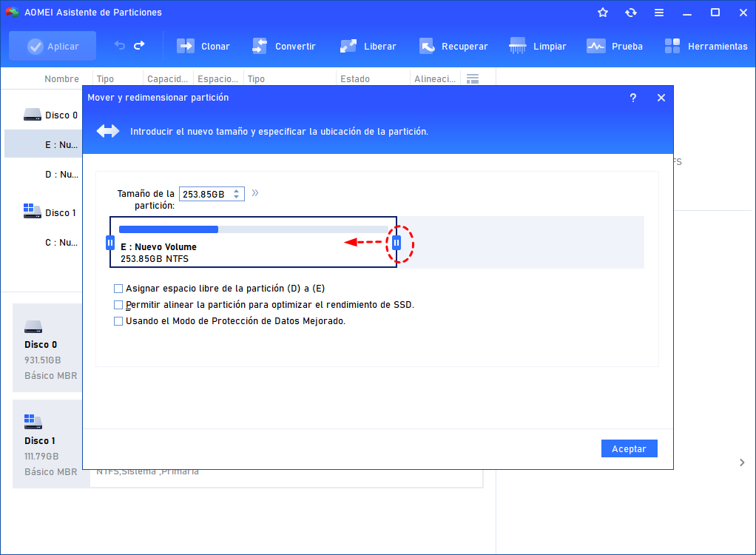This screenshot has height=555, width=756.
Task: Check Modo de Protección de Datos Mejorado
Action: pos(118,321)
